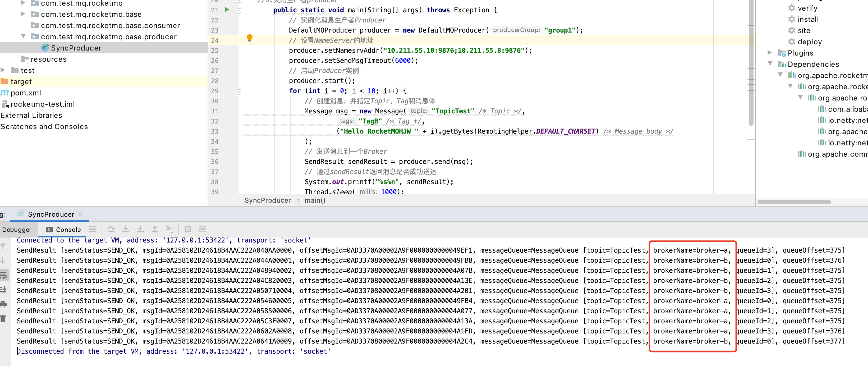This screenshot has height=366, width=868.
Task: Click the Step Over debugger icon
Action: (111, 229)
